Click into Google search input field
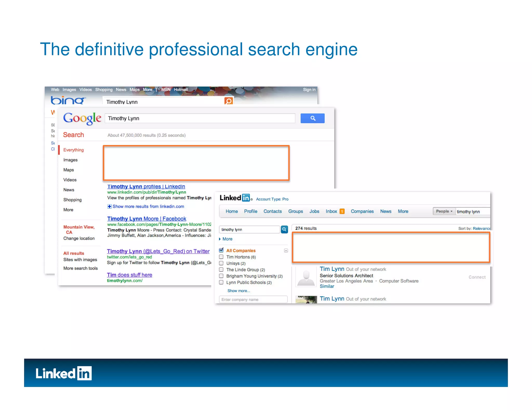 coord(200,118)
